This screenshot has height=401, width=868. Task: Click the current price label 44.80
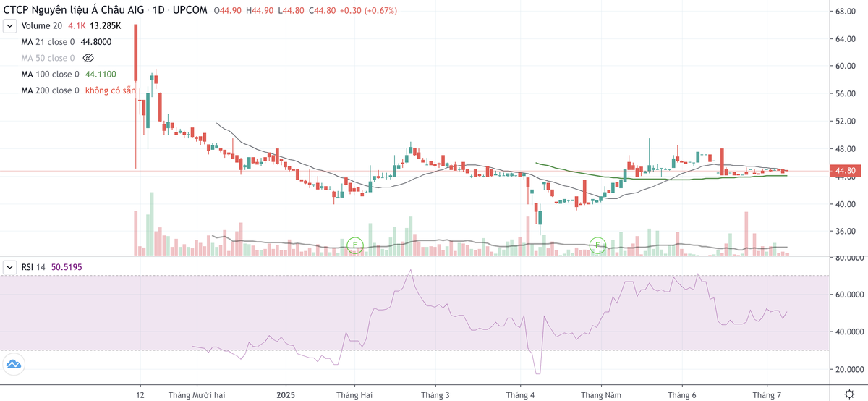click(x=846, y=172)
